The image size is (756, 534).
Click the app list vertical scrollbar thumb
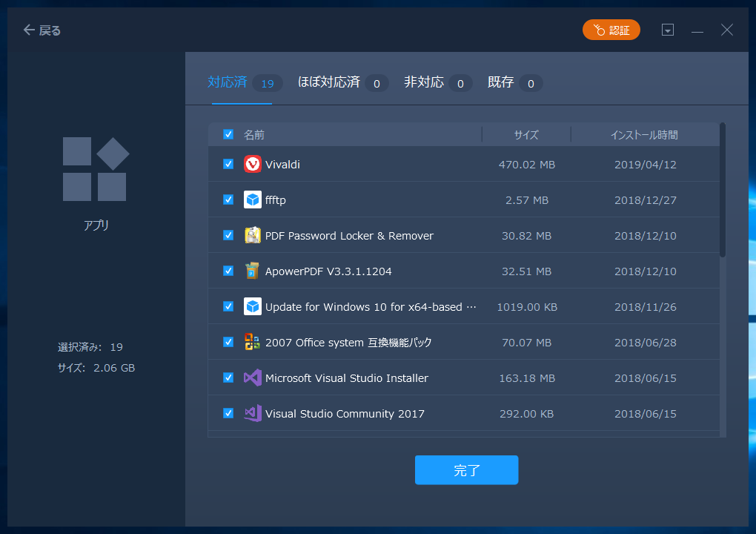[x=722, y=190]
